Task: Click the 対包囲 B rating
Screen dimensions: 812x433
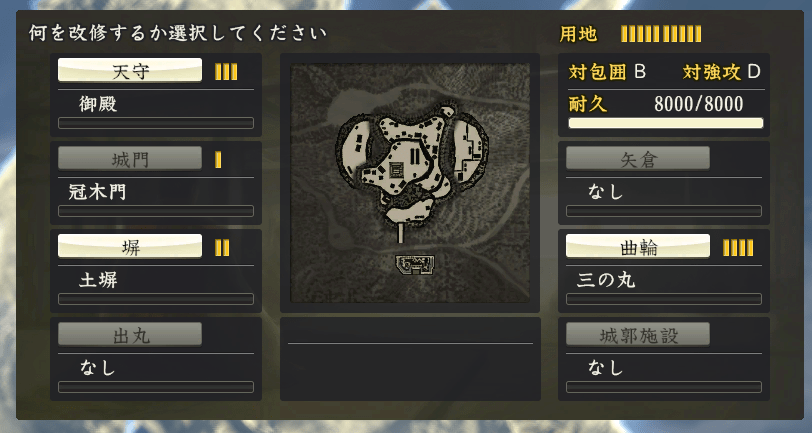Action: [607, 72]
